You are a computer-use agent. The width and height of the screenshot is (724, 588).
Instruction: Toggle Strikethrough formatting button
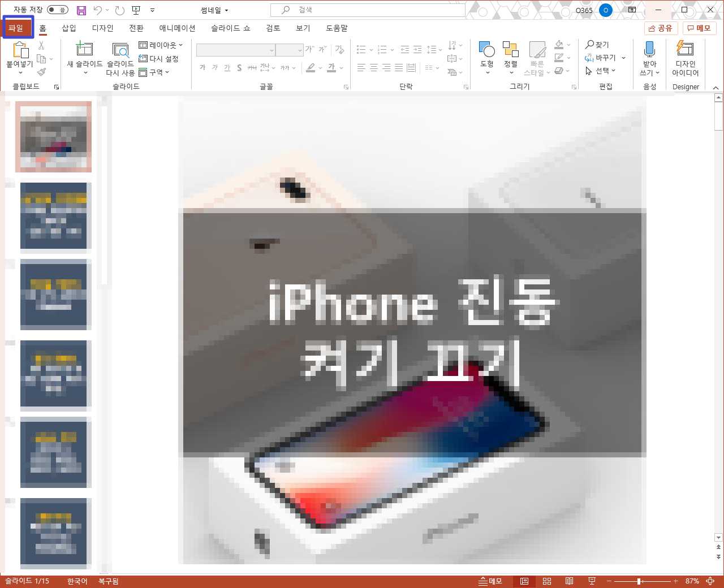[252, 68]
